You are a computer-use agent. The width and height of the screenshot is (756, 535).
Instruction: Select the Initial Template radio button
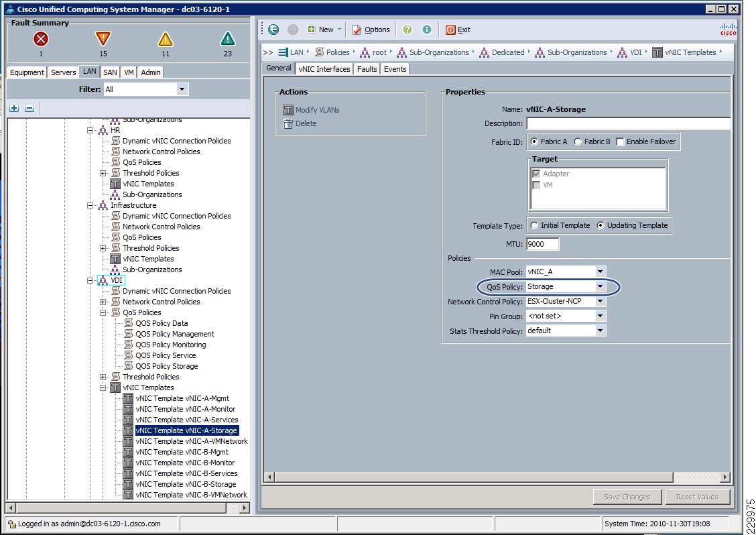(534, 225)
